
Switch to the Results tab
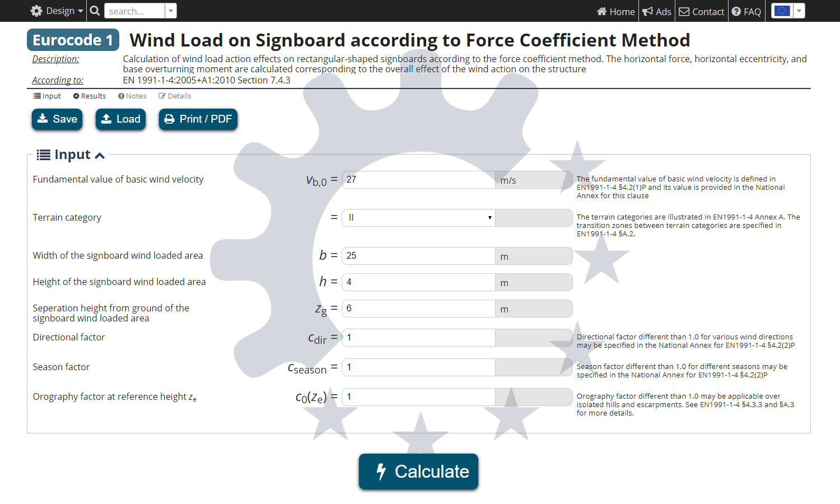[90, 96]
